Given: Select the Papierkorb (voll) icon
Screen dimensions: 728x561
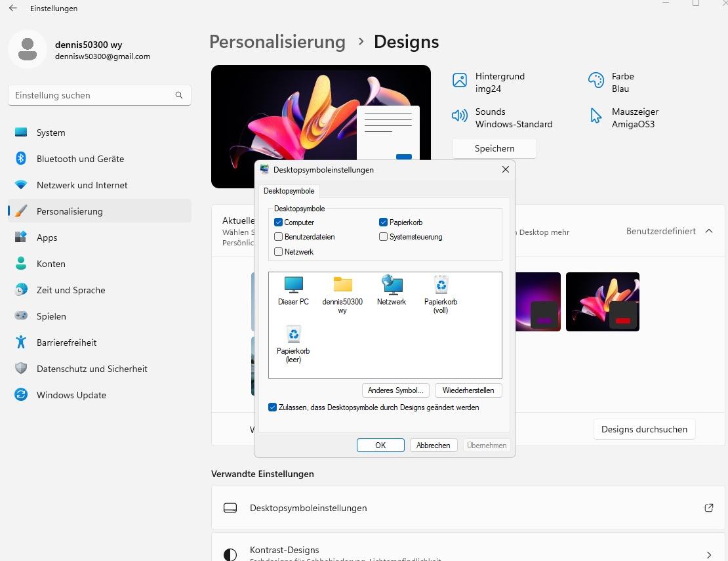Looking at the screenshot, I should tap(441, 295).
